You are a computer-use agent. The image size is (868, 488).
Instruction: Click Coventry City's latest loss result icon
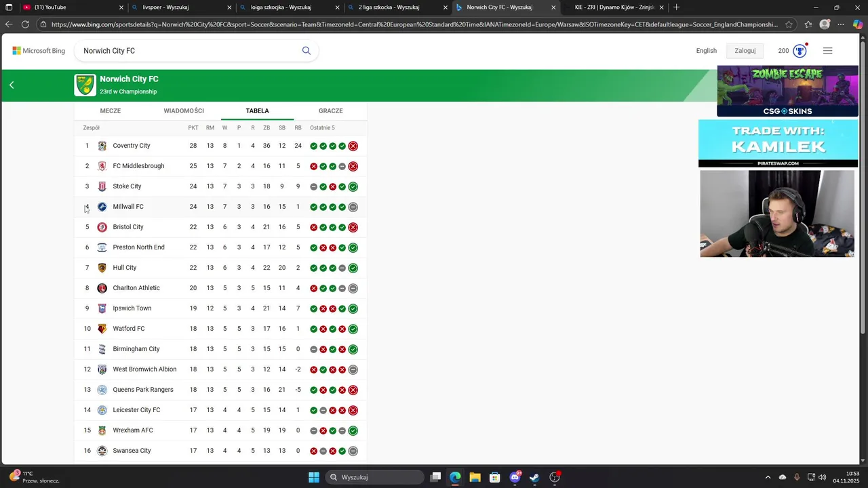click(353, 146)
